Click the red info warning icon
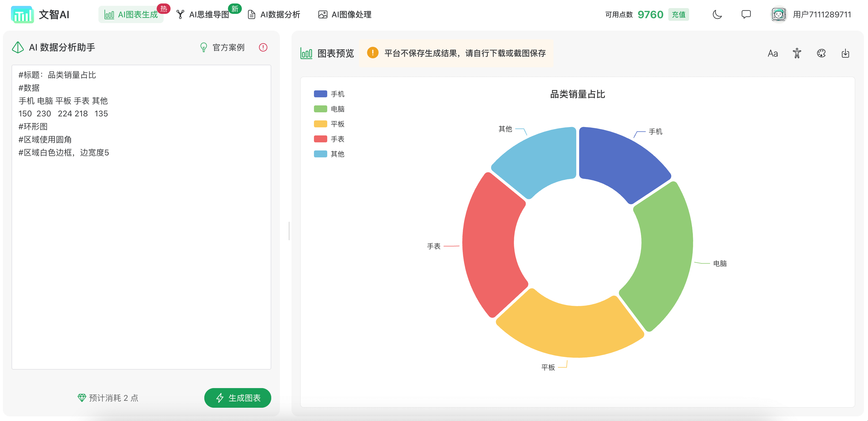 (263, 48)
